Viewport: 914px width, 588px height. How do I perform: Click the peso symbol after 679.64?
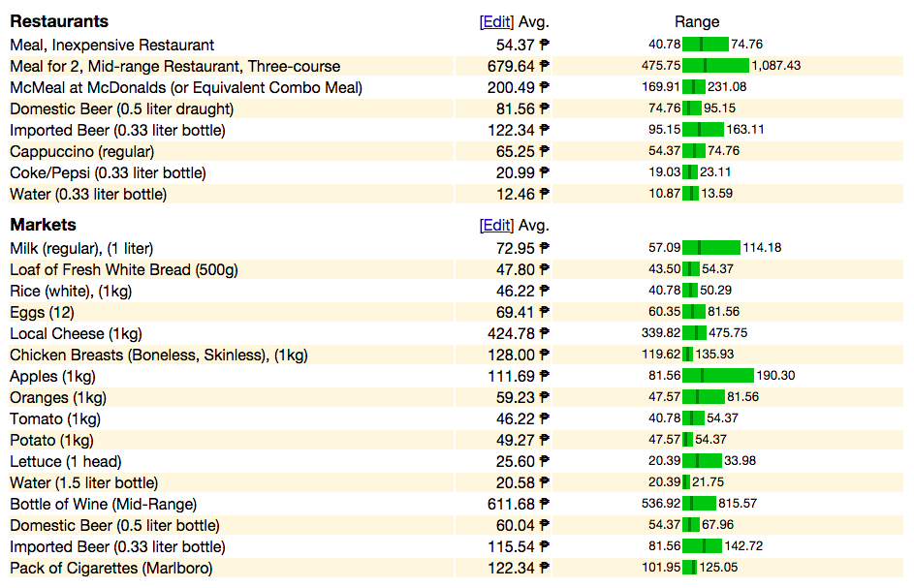point(545,66)
